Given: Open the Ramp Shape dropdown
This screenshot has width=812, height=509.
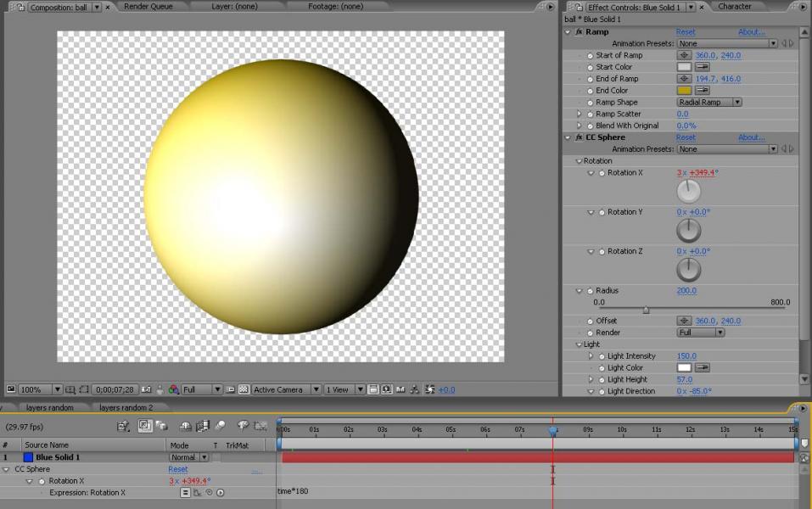Looking at the screenshot, I should point(708,103).
